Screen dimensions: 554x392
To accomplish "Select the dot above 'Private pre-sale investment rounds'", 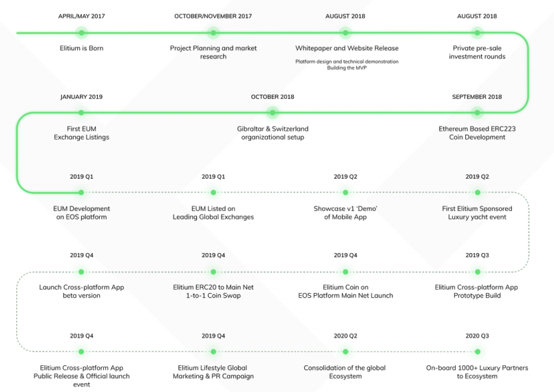I will [476, 32].
